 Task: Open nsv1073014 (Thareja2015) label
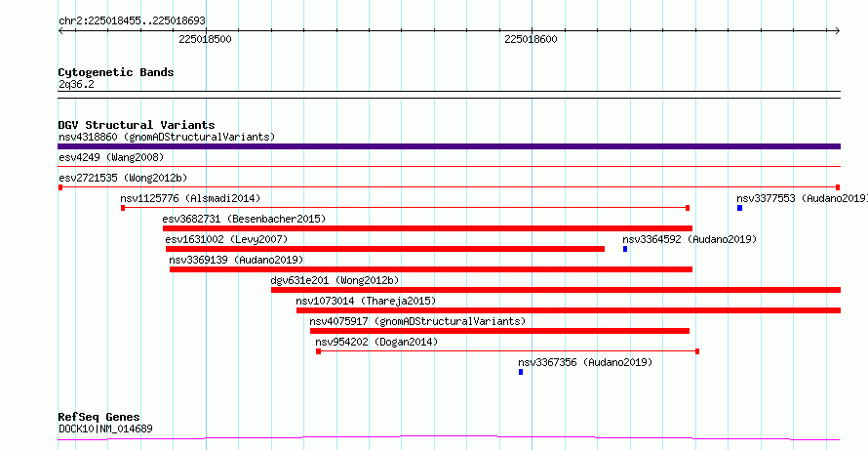click(366, 301)
